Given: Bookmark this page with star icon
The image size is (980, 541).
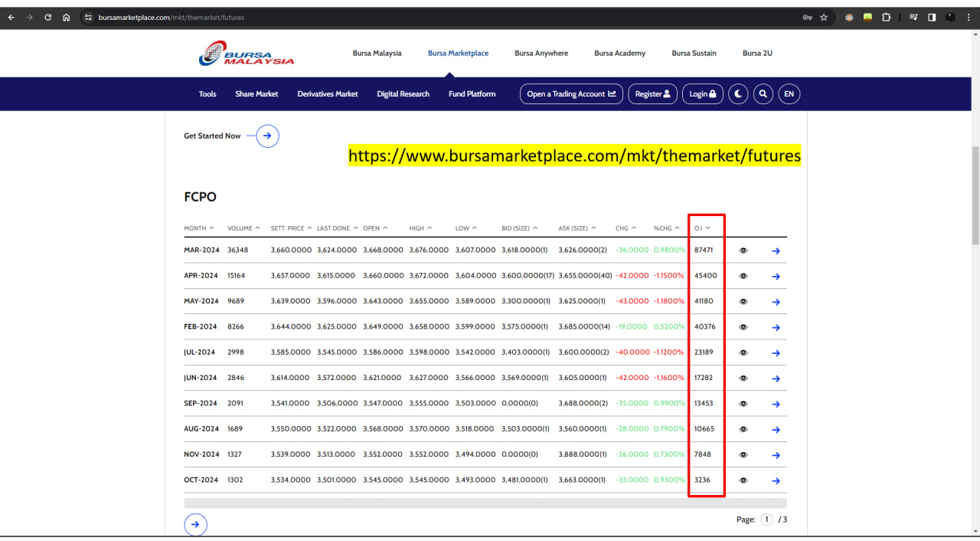Looking at the screenshot, I should coord(824,18).
